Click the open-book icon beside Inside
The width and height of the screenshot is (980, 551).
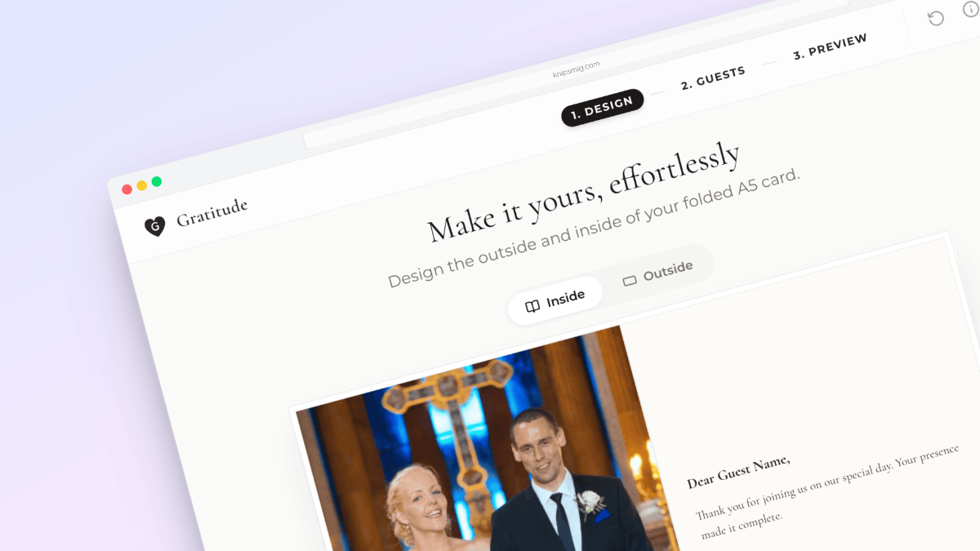pyautogui.click(x=532, y=306)
